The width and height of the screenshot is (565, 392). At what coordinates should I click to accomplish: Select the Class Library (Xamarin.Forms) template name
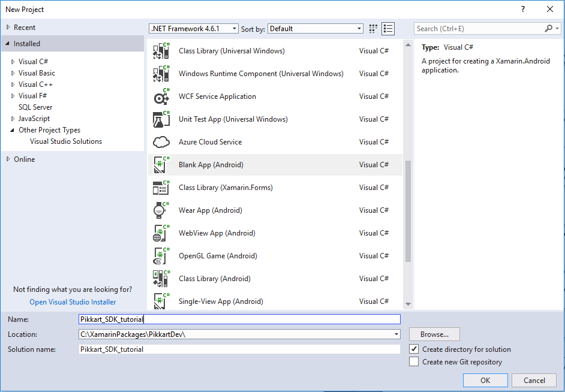(x=226, y=188)
